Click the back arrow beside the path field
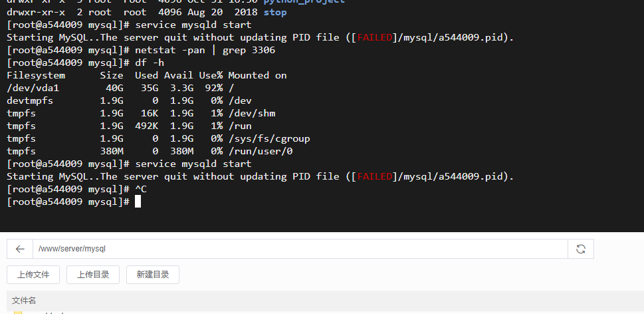The image size is (644, 314). (x=20, y=249)
